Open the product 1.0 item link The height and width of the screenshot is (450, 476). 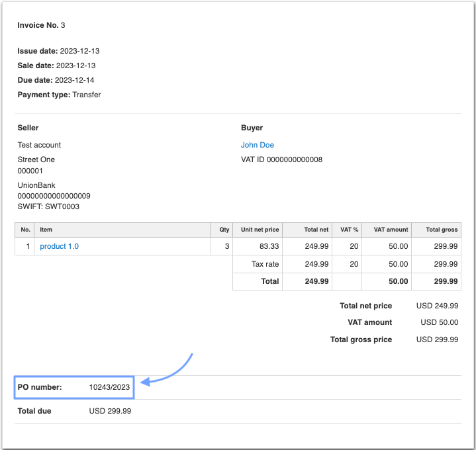click(x=59, y=246)
